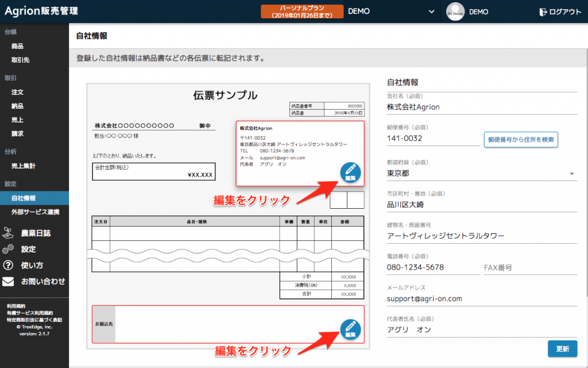Click the 使い方 question mark icon
588x368 pixels.
[8, 265]
